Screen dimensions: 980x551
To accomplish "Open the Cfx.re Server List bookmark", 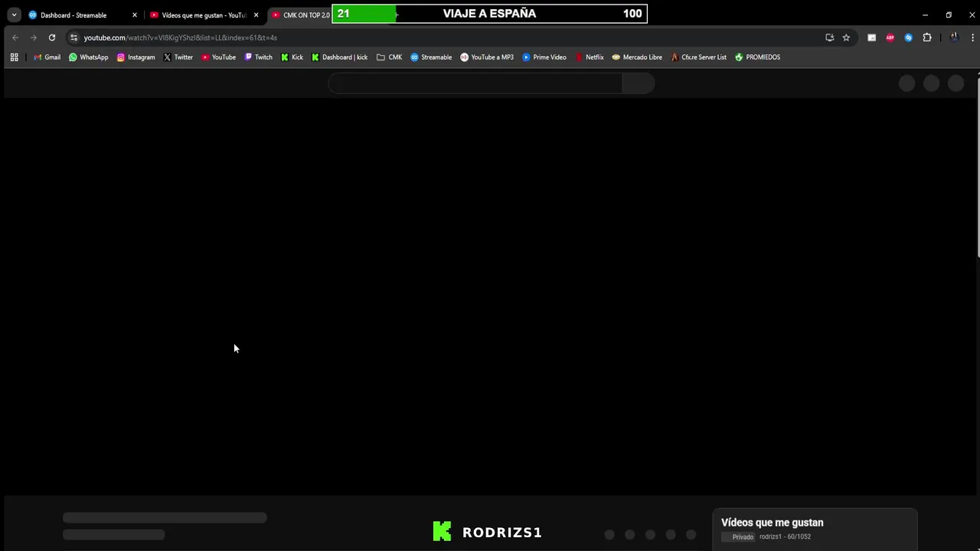I will click(698, 57).
